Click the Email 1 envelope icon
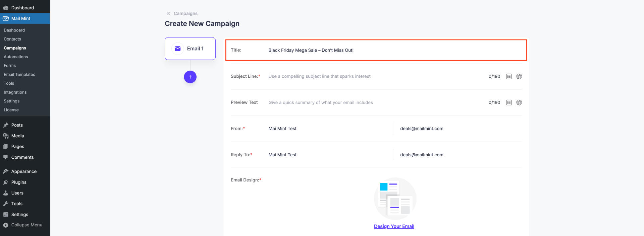The image size is (644, 236). [177, 49]
